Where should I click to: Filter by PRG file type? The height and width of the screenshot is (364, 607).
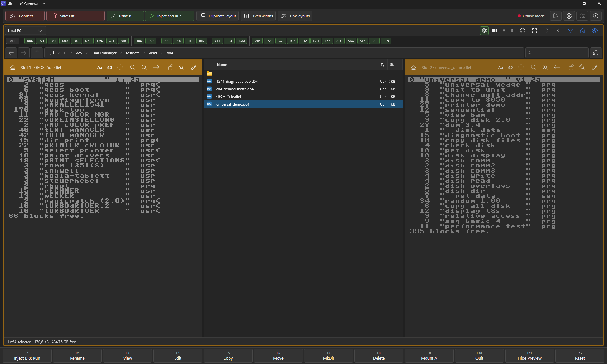(167, 41)
